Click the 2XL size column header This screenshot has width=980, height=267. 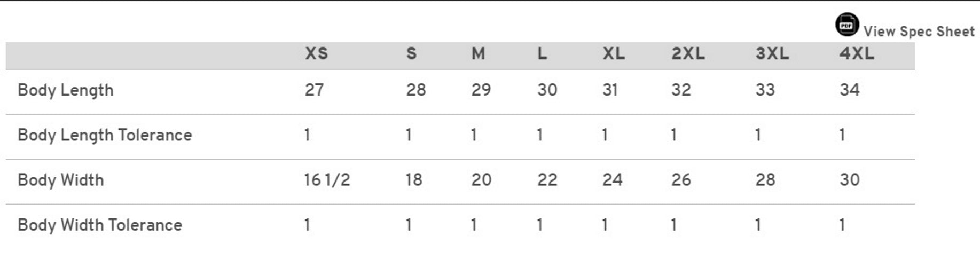point(688,53)
